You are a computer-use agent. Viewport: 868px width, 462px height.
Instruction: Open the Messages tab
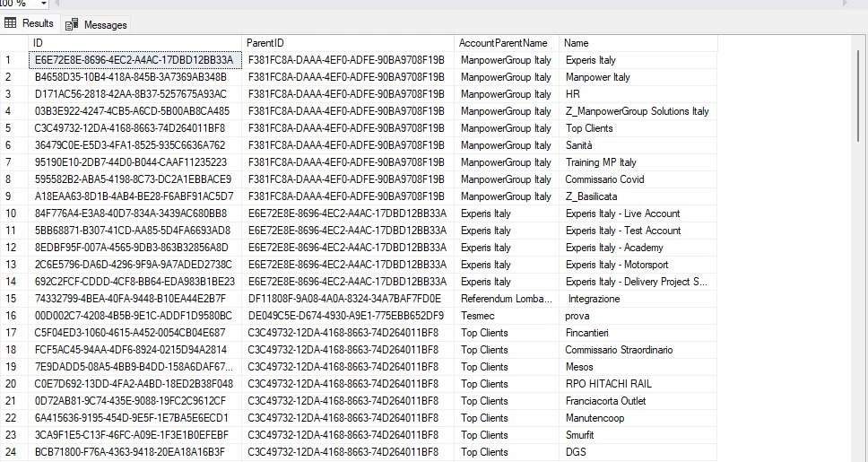[x=96, y=24]
